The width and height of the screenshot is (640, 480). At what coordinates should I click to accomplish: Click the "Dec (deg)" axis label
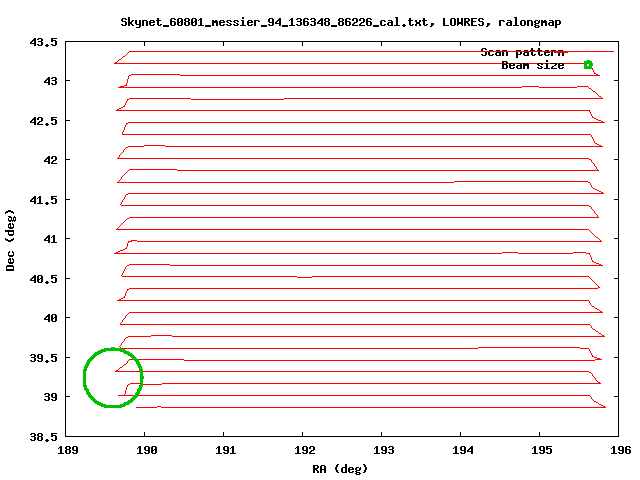(10, 240)
